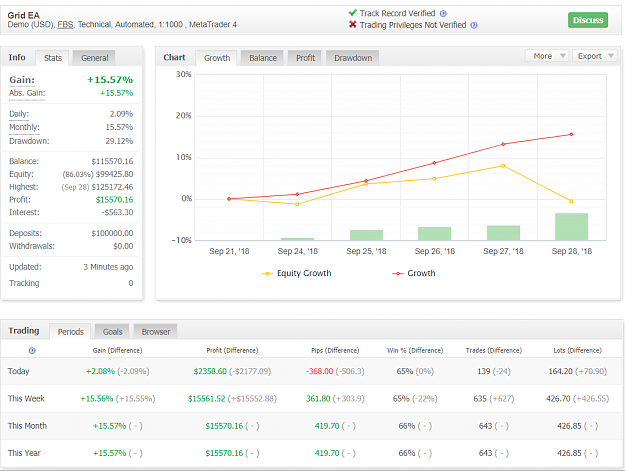Open the FBS broker link
Viewport: 625px width, 471px height.
[x=65, y=25]
